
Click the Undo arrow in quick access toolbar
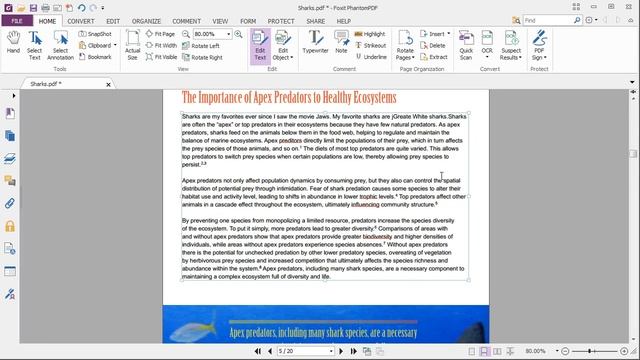coord(81,8)
